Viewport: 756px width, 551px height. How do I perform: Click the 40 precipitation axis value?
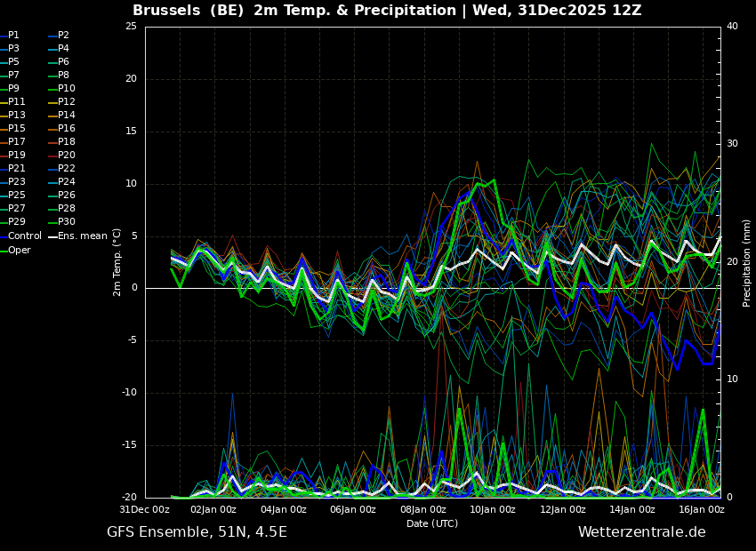(x=732, y=26)
